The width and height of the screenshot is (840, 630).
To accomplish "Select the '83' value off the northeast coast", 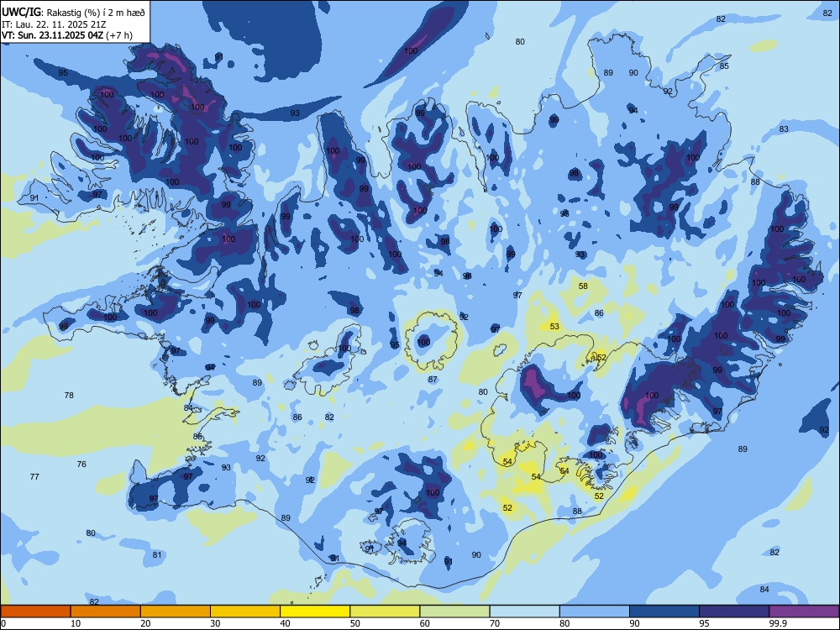I will point(784,129).
